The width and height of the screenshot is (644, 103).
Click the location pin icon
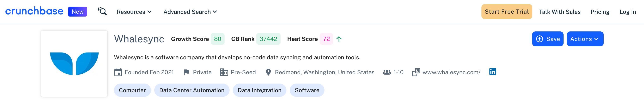(268, 72)
